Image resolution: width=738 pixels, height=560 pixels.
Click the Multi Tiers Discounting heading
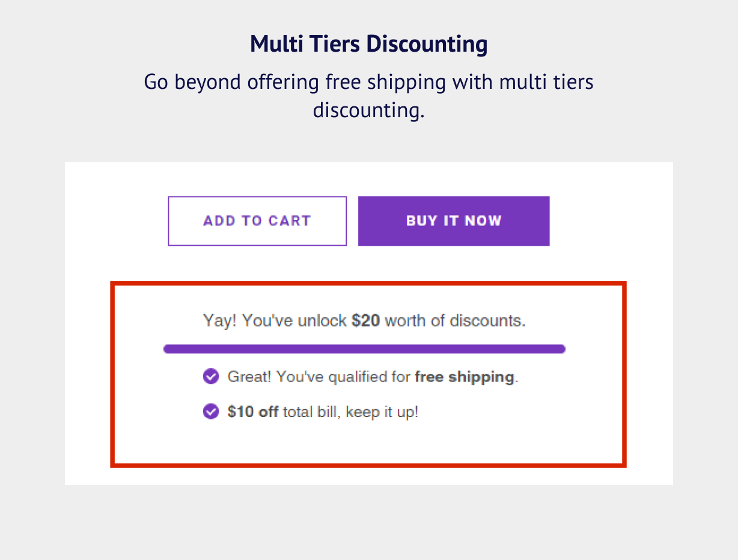click(x=368, y=44)
